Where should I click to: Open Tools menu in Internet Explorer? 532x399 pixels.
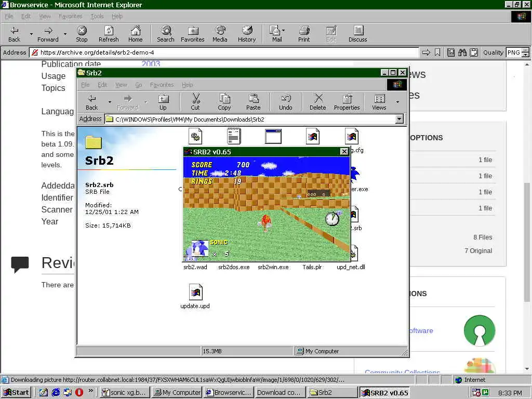pos(97,16)
